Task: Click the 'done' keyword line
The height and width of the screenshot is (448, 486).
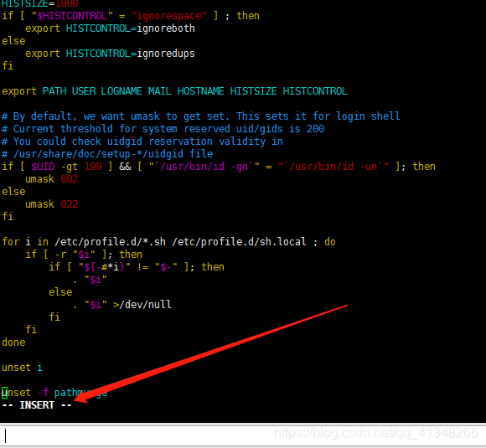Action: 13,342
